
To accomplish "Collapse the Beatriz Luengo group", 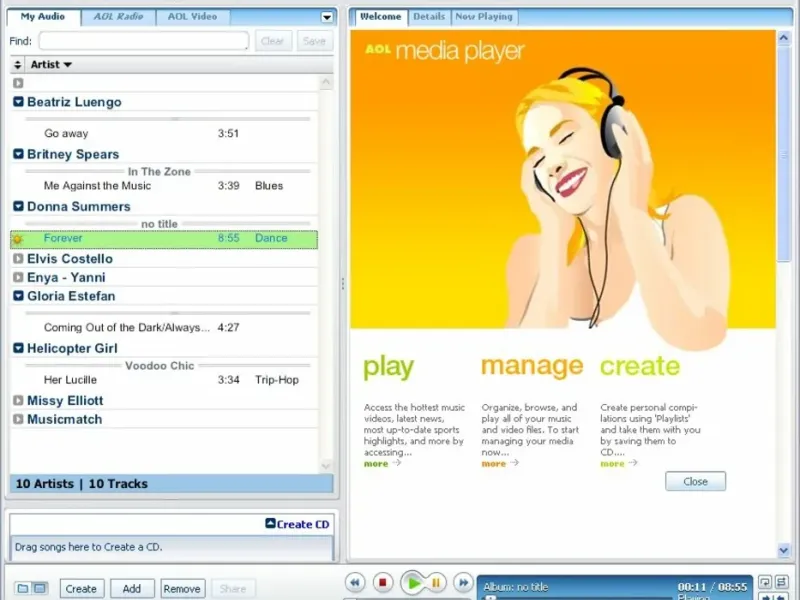I will coord(18,102).
